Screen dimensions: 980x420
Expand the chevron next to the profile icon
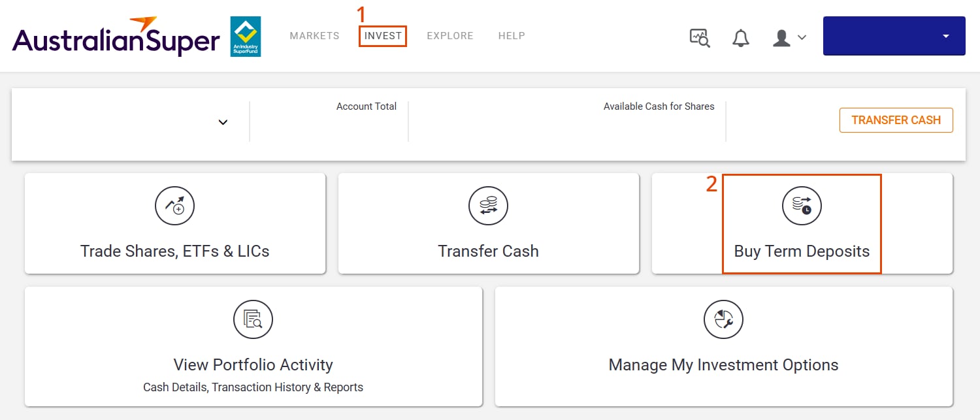[x=802, y=38]
